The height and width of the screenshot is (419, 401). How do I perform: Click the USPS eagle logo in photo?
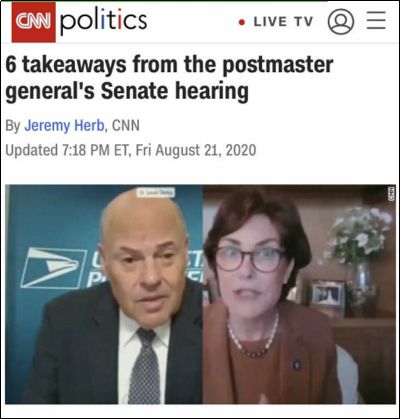coord(53,268)
